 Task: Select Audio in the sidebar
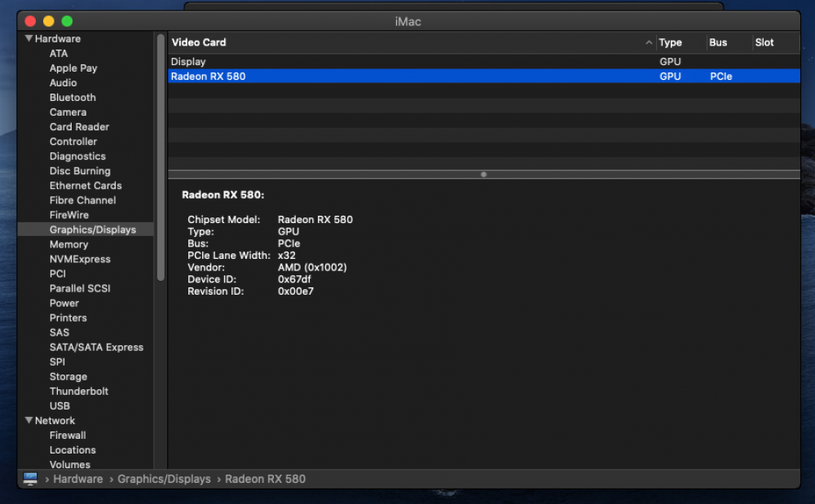coord(63,83)
